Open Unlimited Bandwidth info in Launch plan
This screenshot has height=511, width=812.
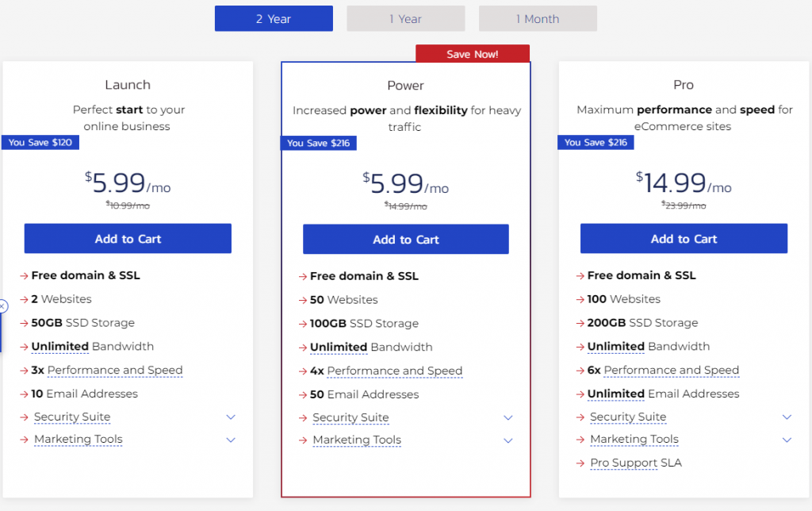92,347
